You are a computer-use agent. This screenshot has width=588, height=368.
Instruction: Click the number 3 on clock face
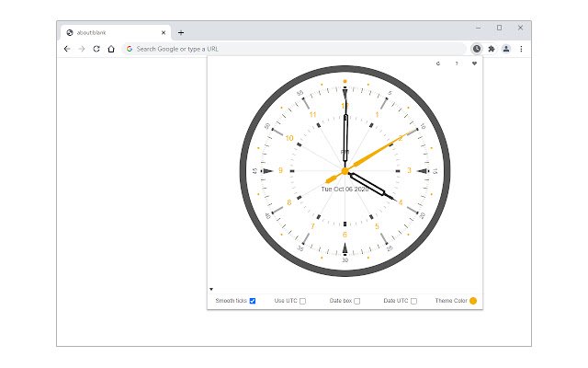(409, 170)
